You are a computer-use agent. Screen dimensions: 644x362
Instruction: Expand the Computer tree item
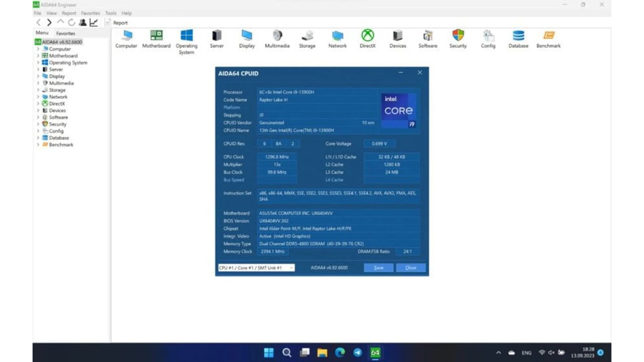point(38,49)
